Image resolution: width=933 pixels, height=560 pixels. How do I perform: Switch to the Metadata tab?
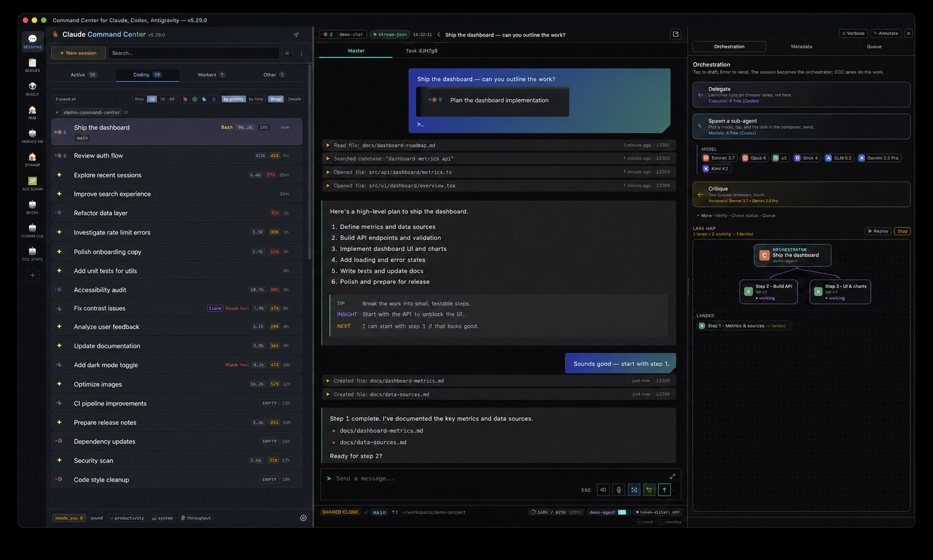(801, 47)
